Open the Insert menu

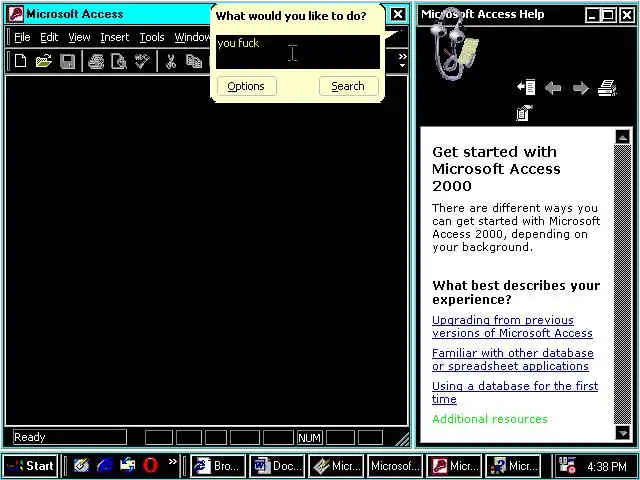(115, 37)
